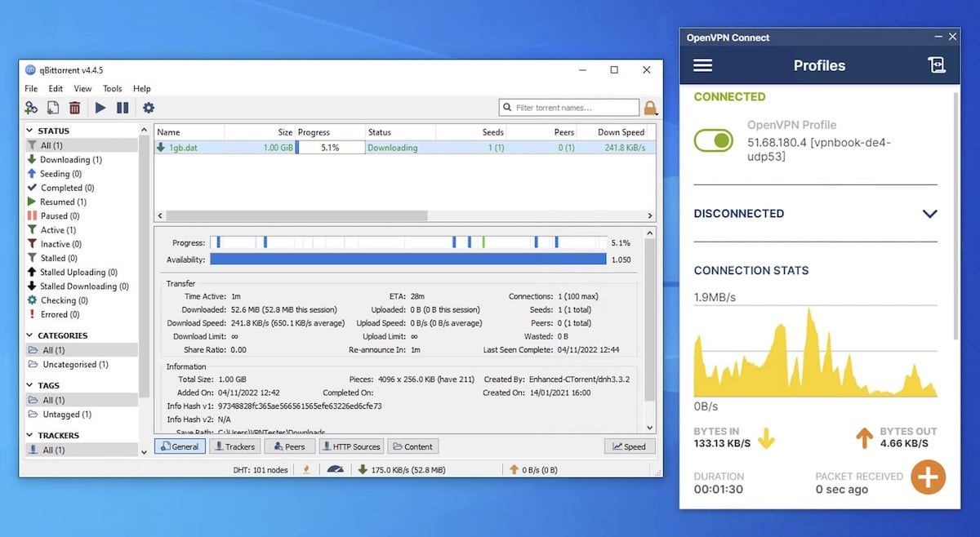Open a torrent file using the toolbar icon
The image size is (980, 537).
51,107
